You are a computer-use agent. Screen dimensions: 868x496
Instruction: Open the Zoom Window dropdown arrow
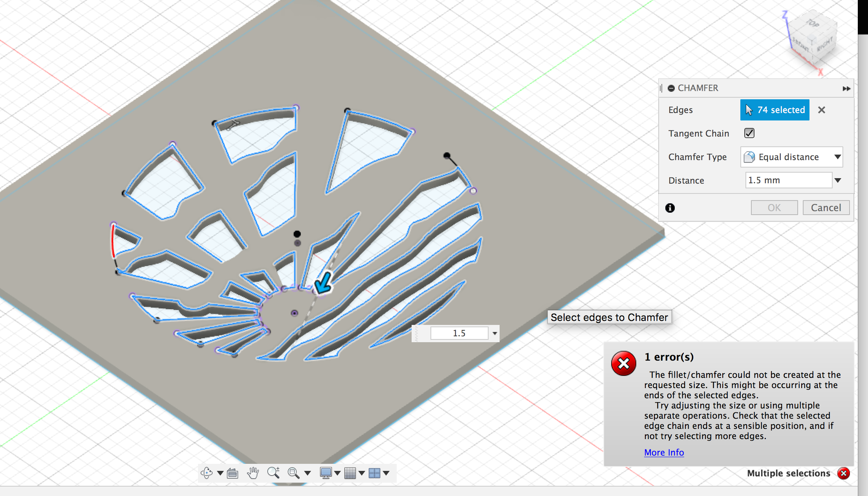pyautogui.click(x=307, y=473)
